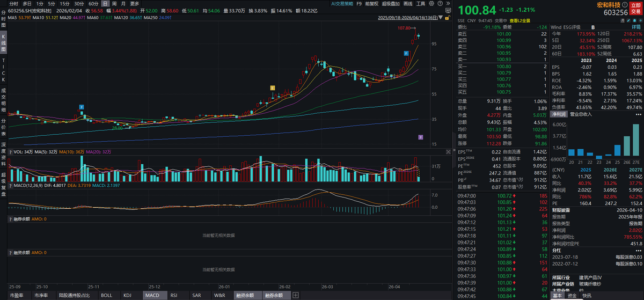The width and height of the screenshot is (644, 300).
Task: Open the 工具 tools menu
Action: point(420,3)
